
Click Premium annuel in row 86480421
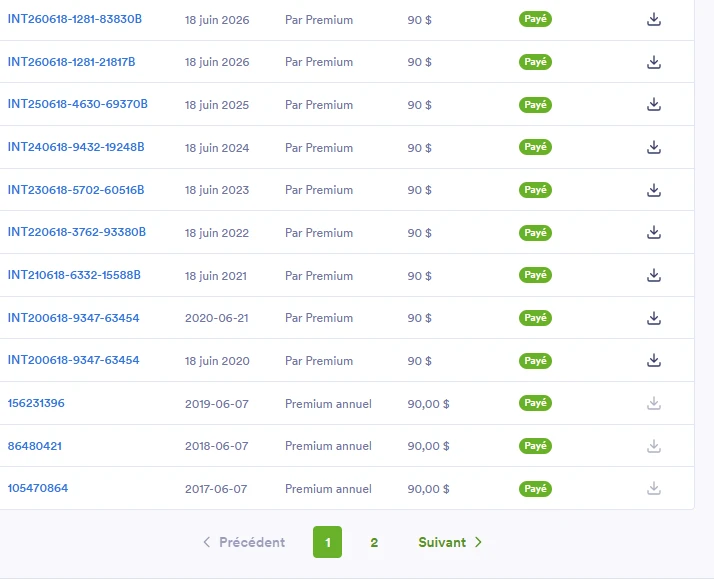tap(328, 446)
